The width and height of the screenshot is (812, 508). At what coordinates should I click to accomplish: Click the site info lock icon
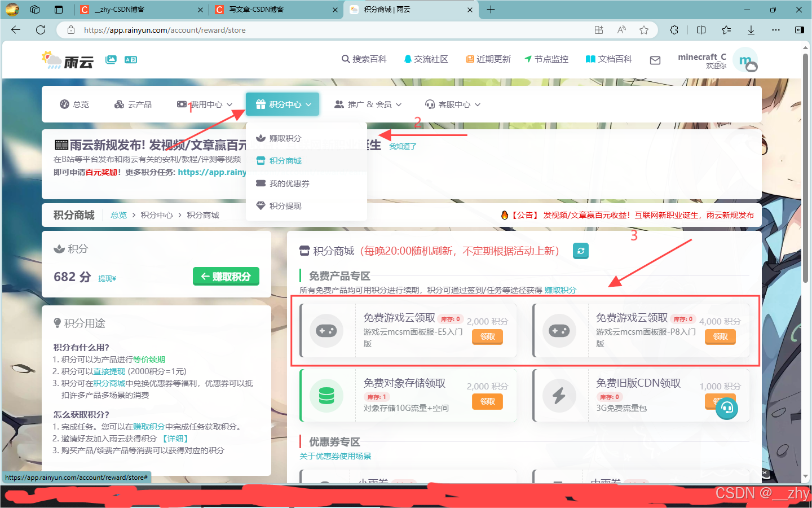click(71, 30)
